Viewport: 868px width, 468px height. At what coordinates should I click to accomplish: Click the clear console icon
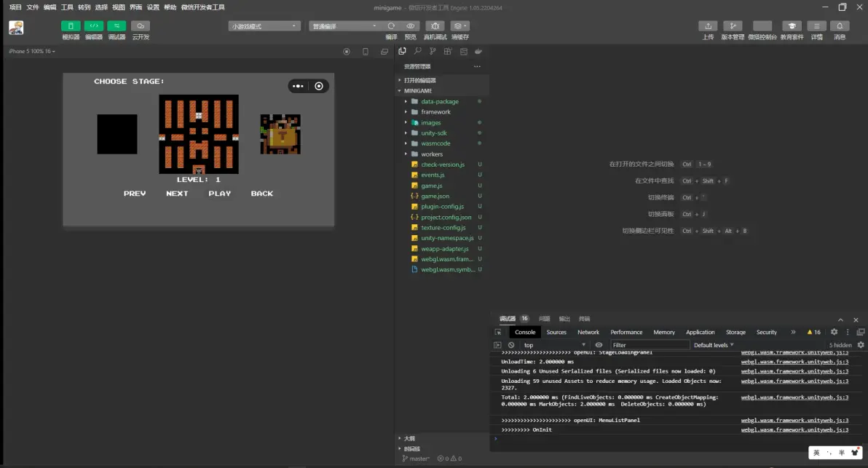point(511,345)
